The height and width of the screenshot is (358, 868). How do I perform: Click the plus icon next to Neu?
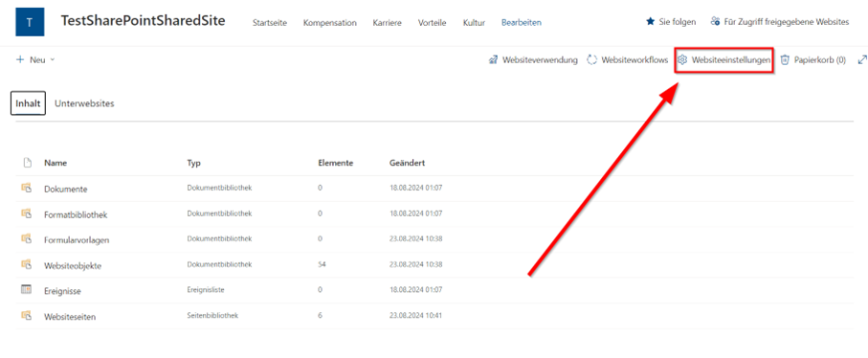20,59
